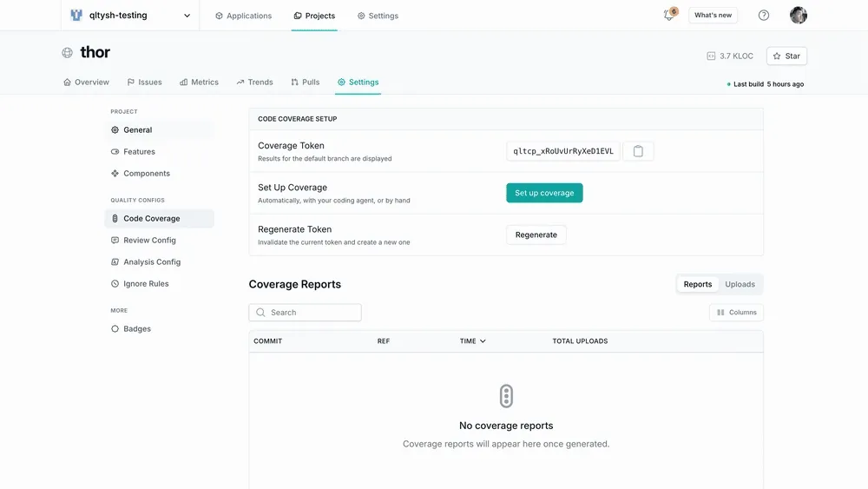The height and width of the screenshot is (489, 868).
Task: Click the Metrics bar chart icon
Action: point(183,82)
